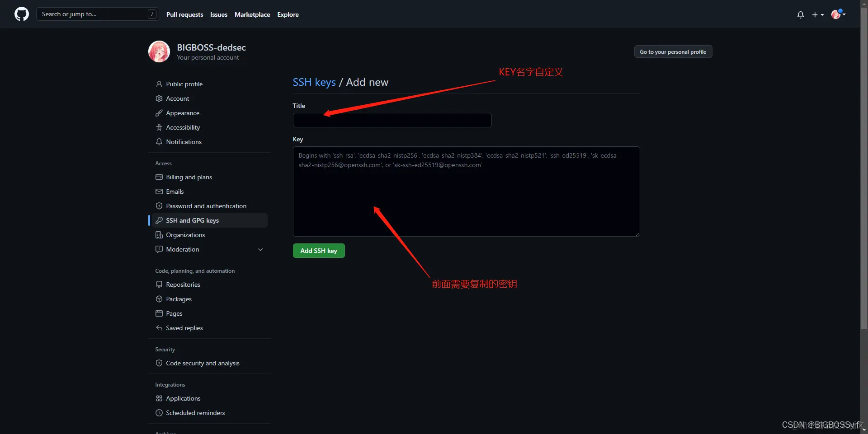This screenshot has width=868, height=434.
Task: Focus the Search or jump to field
Action: (x=97, y=14)
